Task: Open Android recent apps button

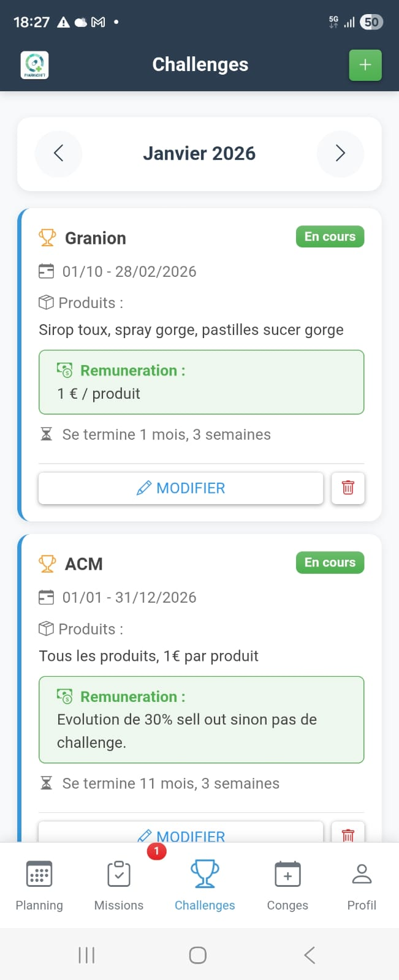Action: click(86, 955)
